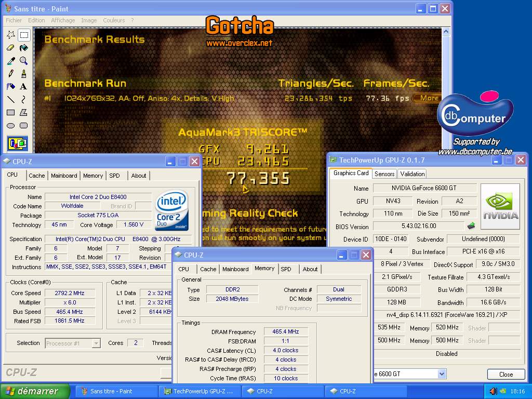Choose the Ellipse shape tool
This screenshot has width=532, height=399.
tap(11, 125)
